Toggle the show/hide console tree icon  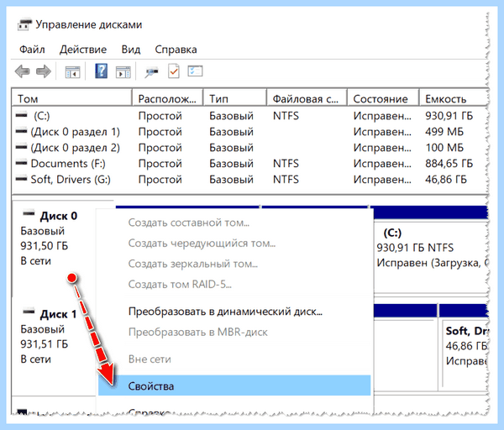pyautogui.click(x=72, y=72)
